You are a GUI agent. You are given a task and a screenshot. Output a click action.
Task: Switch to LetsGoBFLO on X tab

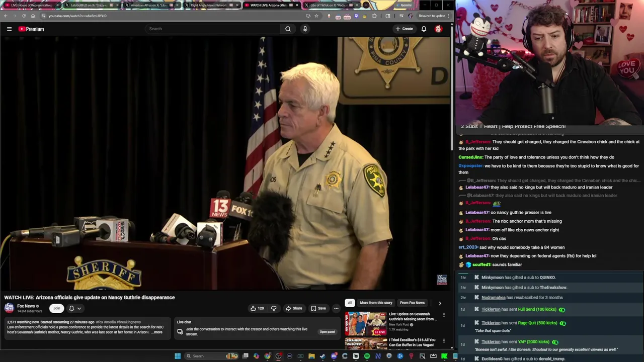pyautogui.click(x=92, y=5)
